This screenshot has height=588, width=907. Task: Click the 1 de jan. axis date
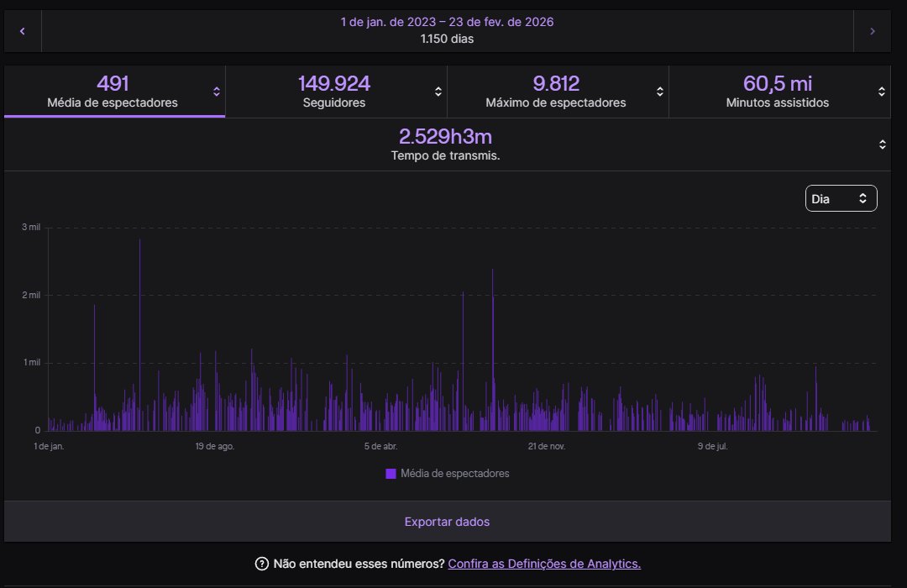coord(49,446)
